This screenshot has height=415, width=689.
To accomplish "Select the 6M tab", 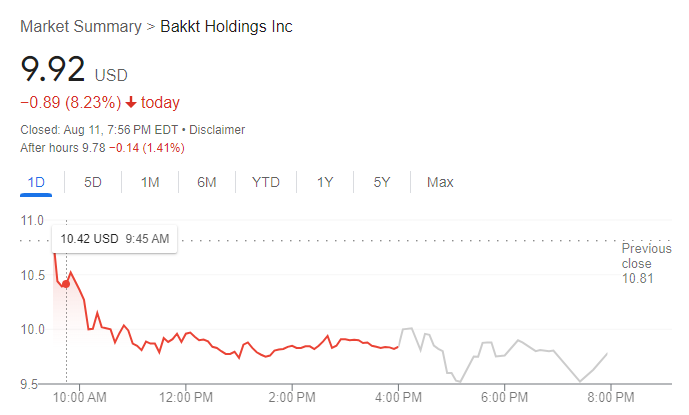I will [x=207, y=182].
